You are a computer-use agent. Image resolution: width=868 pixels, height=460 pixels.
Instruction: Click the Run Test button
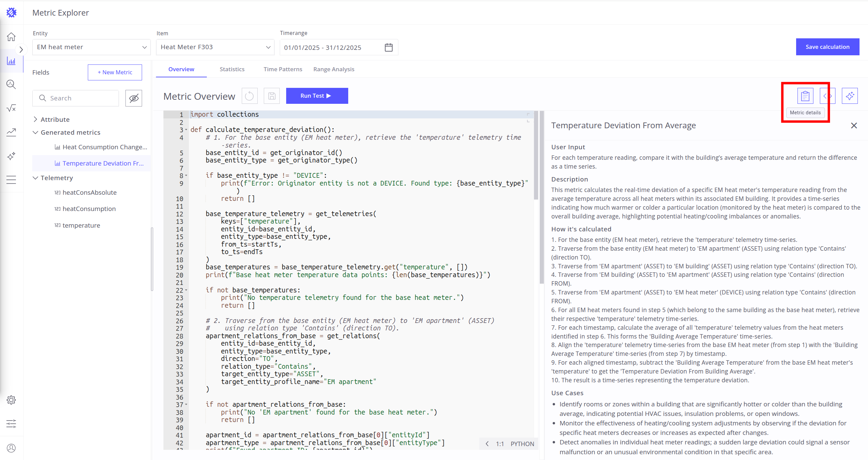tap(317, 96)
